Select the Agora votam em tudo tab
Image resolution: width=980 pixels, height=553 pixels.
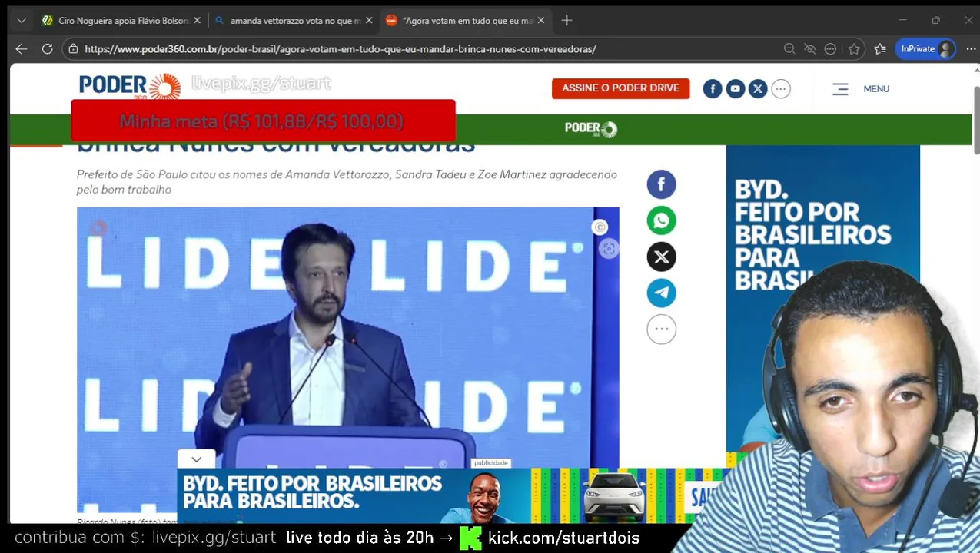[466, 21]
